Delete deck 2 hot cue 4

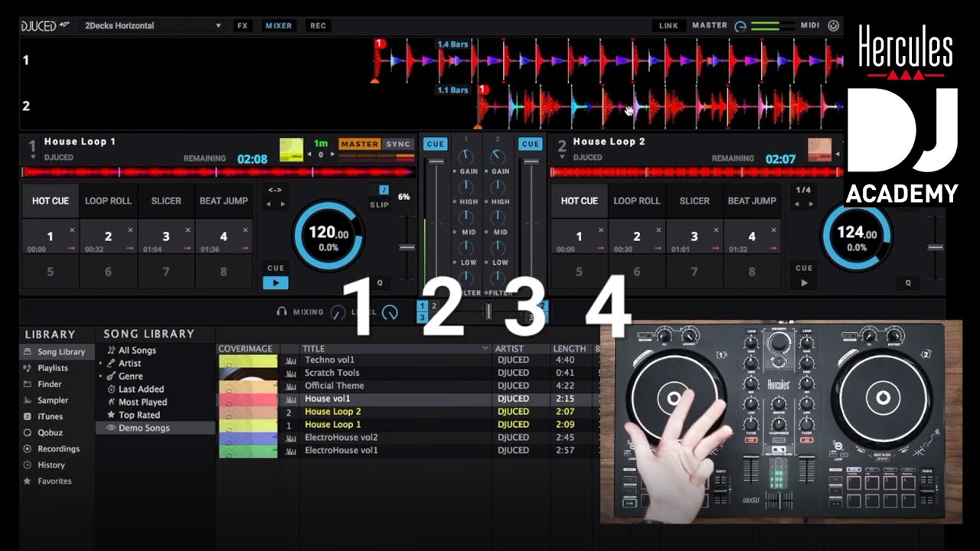[774, 230]
